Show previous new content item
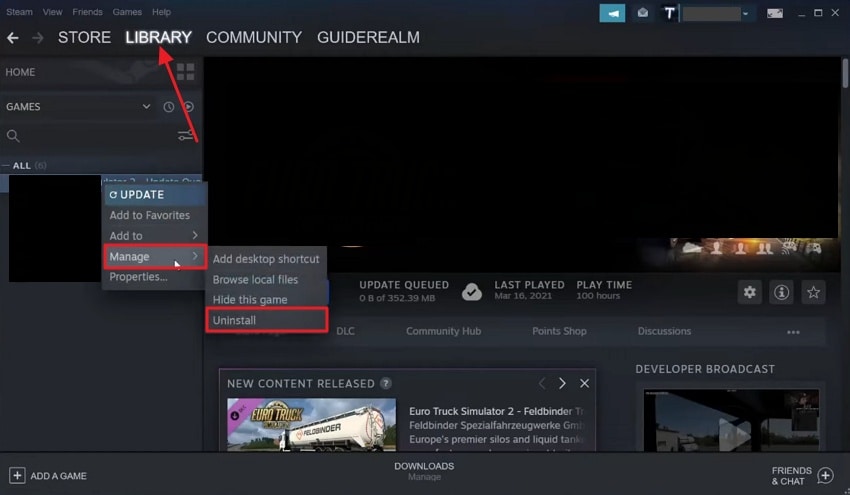Viewport: 850px width, 495px height. (542, 383)
